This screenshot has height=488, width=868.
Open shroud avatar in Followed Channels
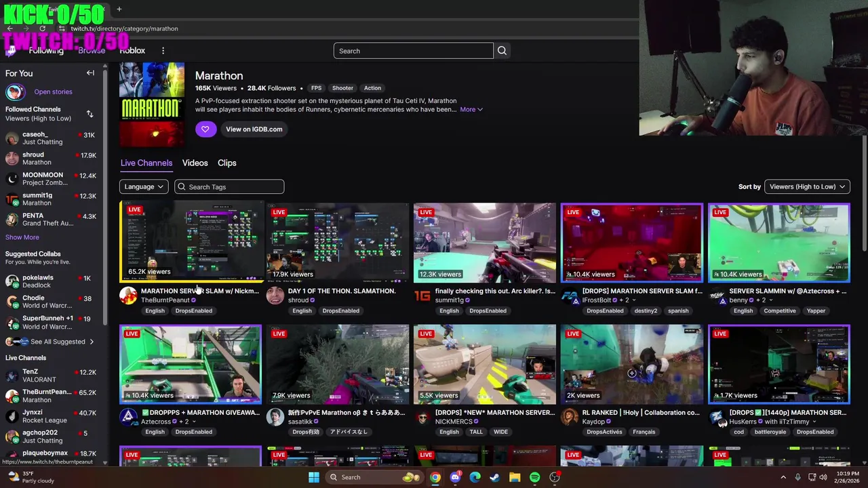click(12, 159)
